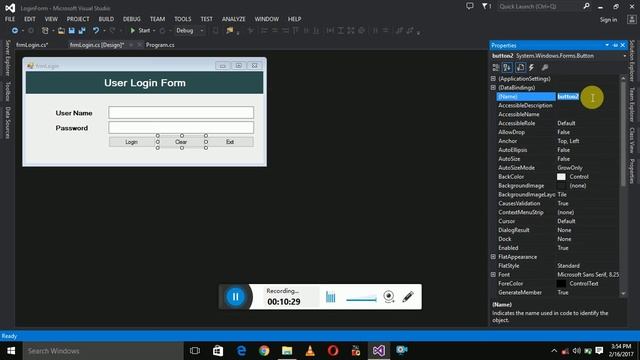Open the Toolbox side tab
This screenshot has width=640, height=360.
7,91
